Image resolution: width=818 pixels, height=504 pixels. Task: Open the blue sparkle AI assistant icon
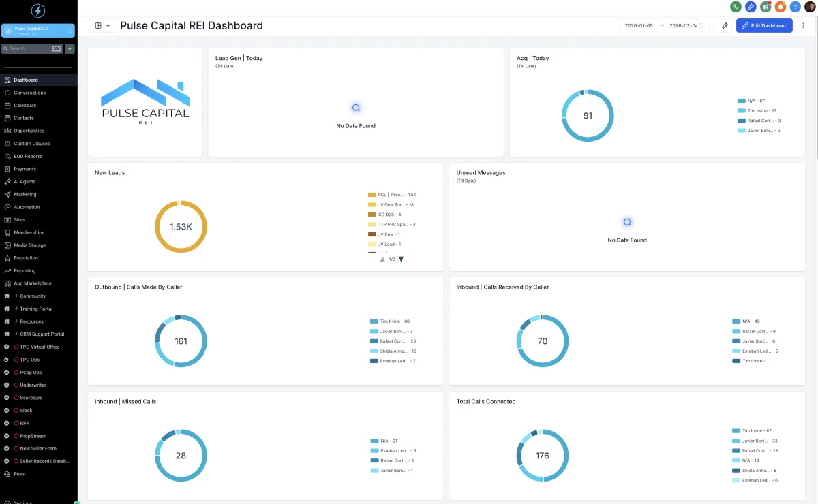tap(751, 6)
